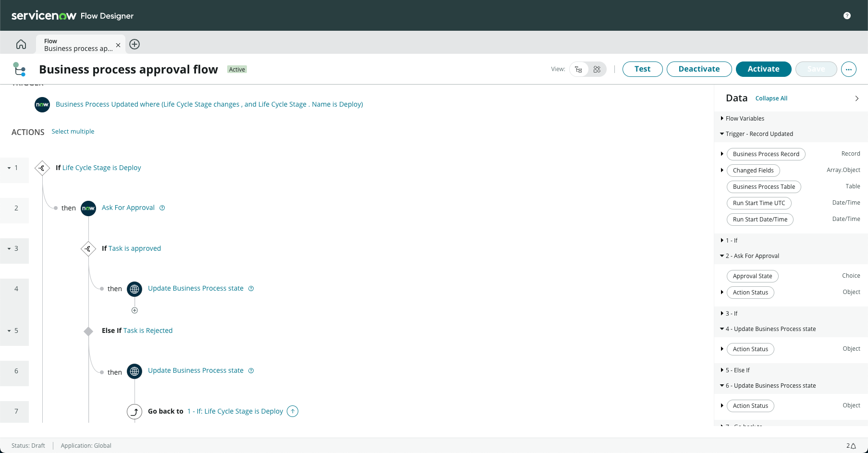Close the Business process flow tab

pyautogui.click(x=118, y=45)
